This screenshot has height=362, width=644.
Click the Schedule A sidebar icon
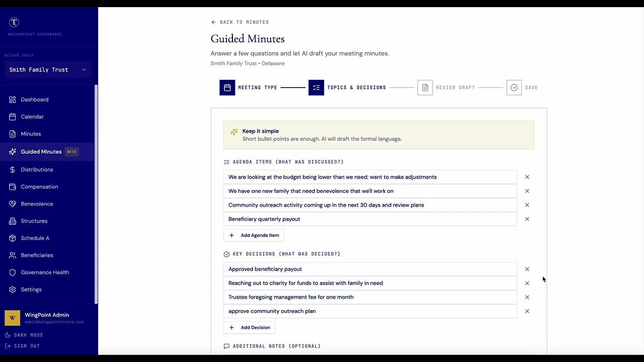[13, 238]
